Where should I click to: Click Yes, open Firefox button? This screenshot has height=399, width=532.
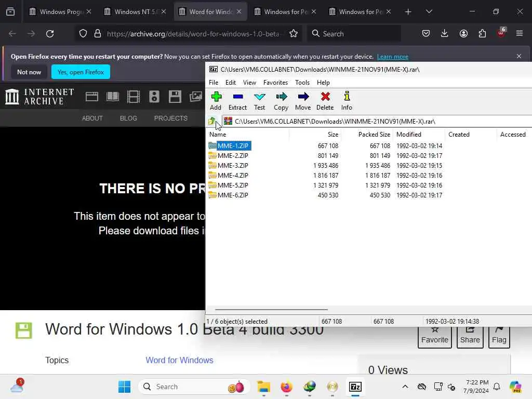pyautogui.click(x=81, y=72)
